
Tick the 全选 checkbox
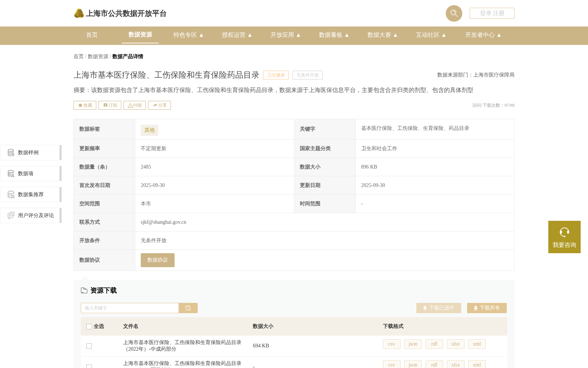tap(89, 326)
